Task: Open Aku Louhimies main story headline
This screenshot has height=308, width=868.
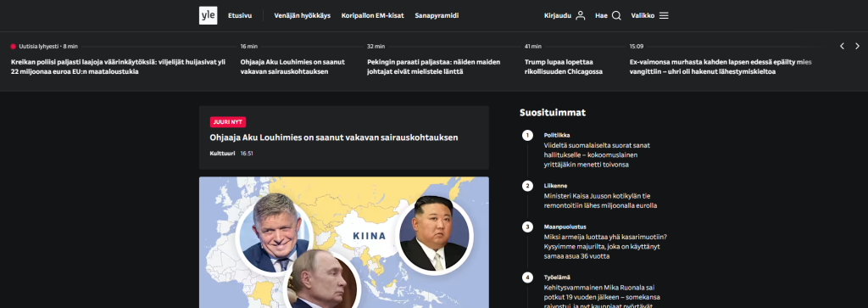Action: pyautogui.click(x=334, y=137)
